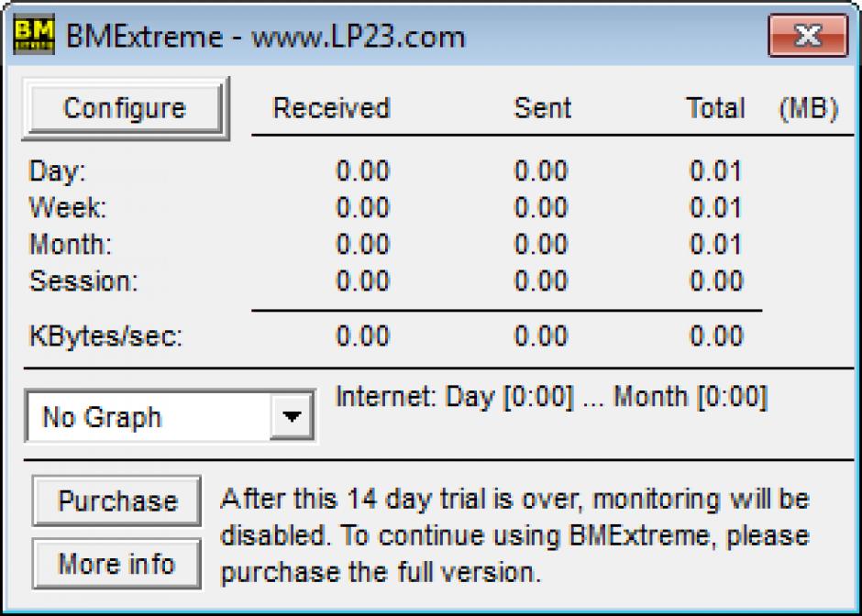This screenshot has width=862, height=616.
Task: Select the Day row label
Action: coord(57,171)
